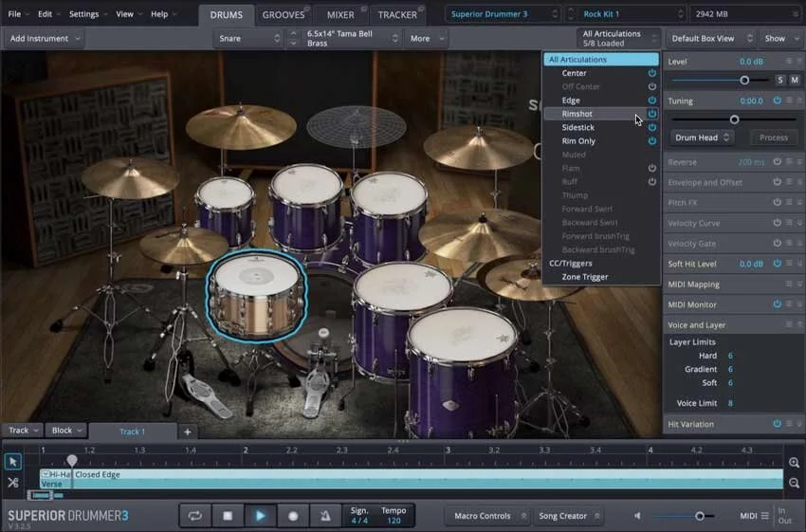This screenshot has height=532, width=806.
Task: Start playback with the play button
Action: 260,516
